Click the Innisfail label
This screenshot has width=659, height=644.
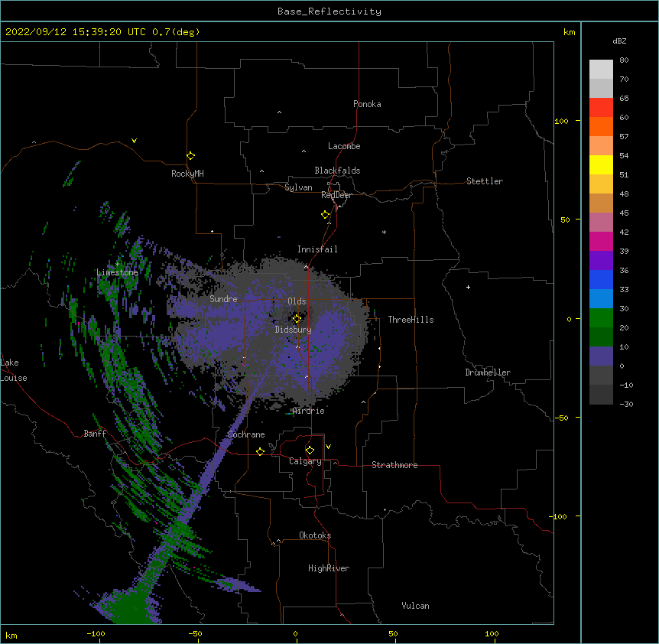coord(317,249)
